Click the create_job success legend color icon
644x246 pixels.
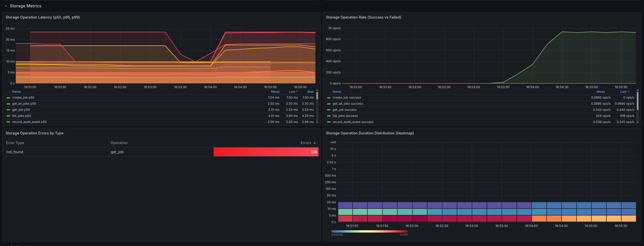pyautogui.click(x=329, y=98)
